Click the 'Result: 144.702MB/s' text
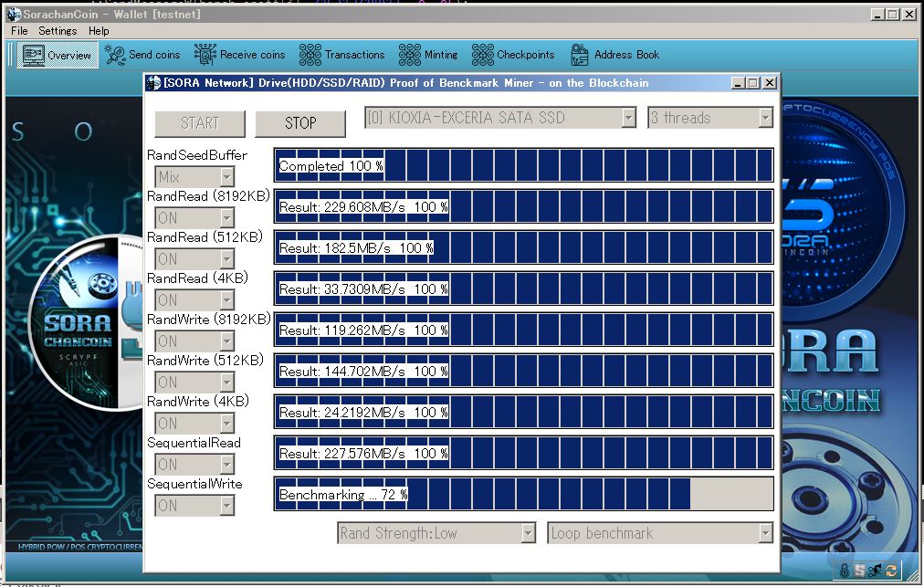 point(341,372)
